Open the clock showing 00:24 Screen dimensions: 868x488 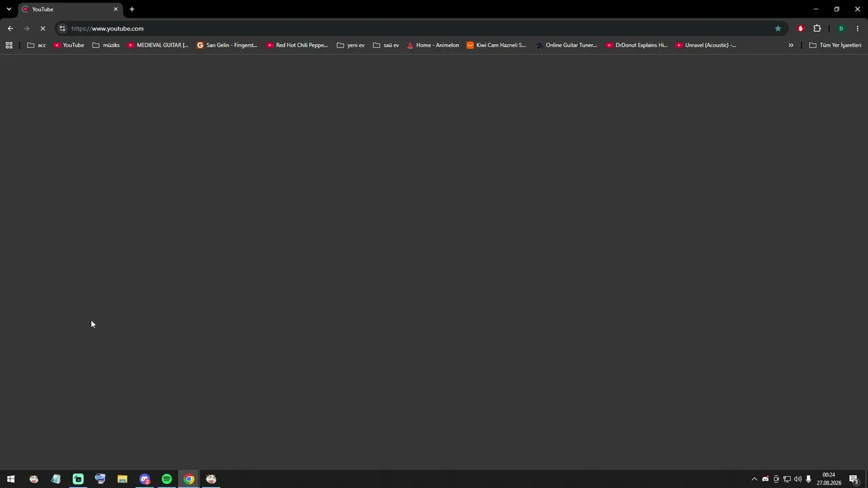coord(829,479)
